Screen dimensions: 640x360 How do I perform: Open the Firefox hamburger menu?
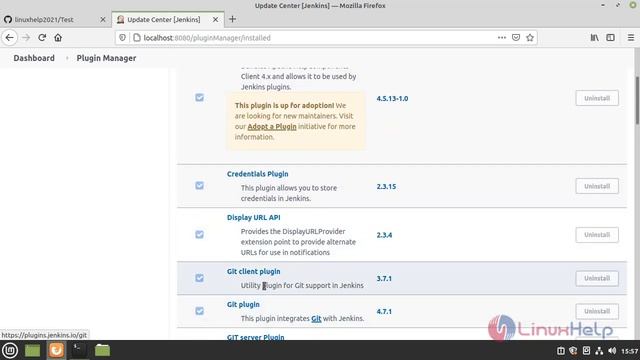point(631,38)
